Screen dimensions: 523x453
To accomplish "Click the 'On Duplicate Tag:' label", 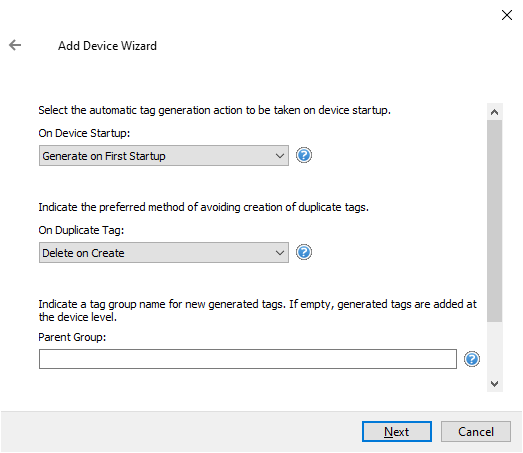I will point(81,230).
